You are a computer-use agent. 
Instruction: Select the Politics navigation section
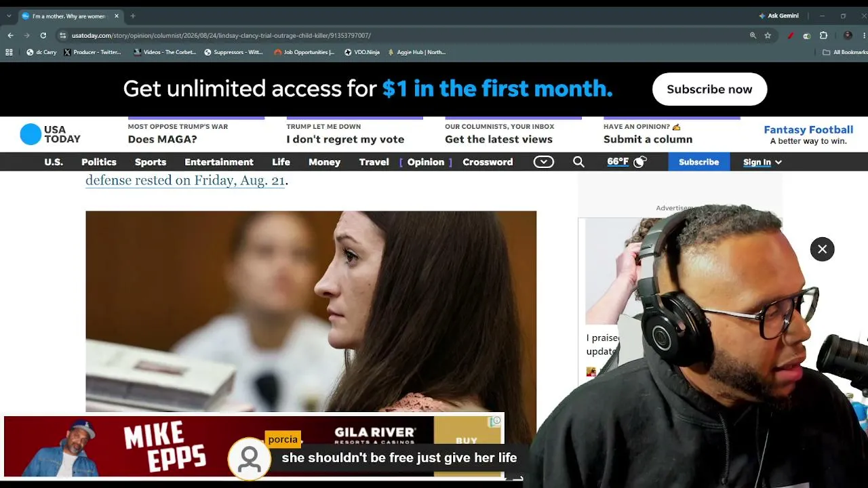tap(99, 162)
